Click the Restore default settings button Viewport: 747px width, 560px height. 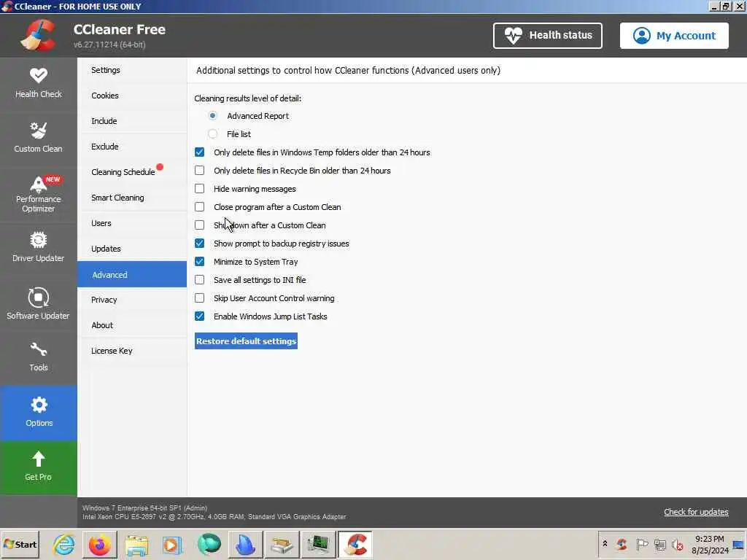pos(246,341)
